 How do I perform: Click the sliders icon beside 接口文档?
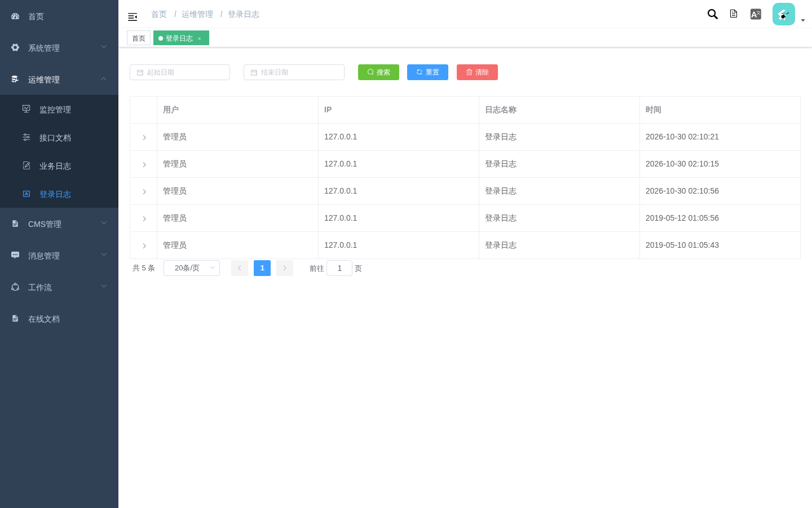[x=27, y=137]
